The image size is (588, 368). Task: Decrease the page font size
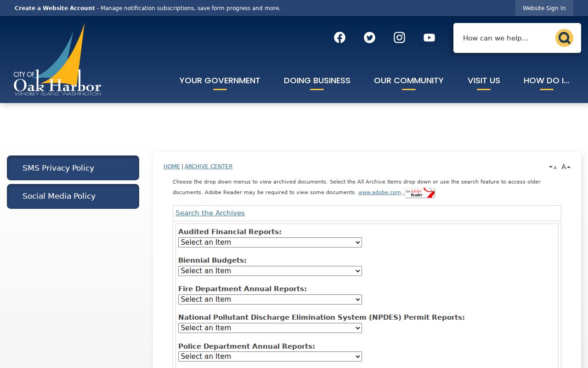pyautogui.click(x=553, y=167)
